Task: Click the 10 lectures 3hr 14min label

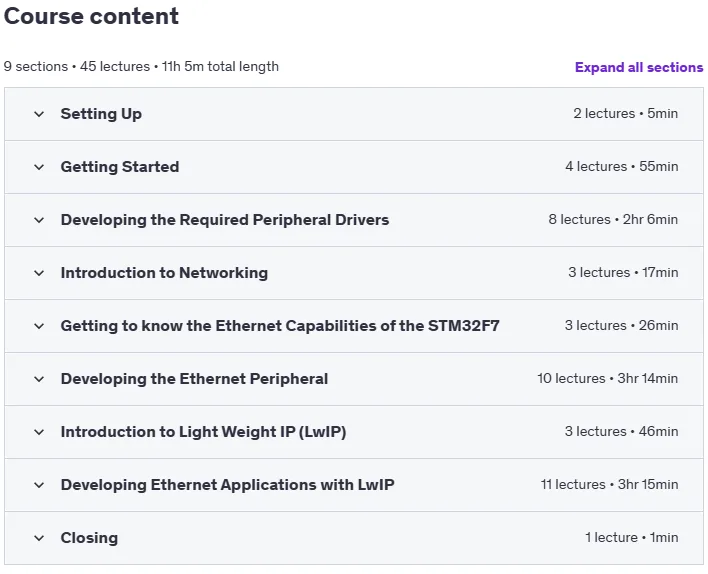Action: [607, 378]
